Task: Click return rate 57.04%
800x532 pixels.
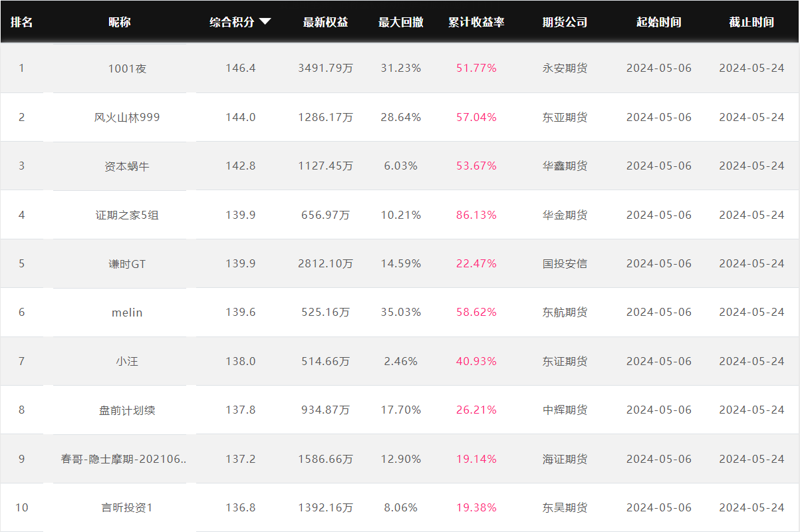Action: (x=476, y=117)
